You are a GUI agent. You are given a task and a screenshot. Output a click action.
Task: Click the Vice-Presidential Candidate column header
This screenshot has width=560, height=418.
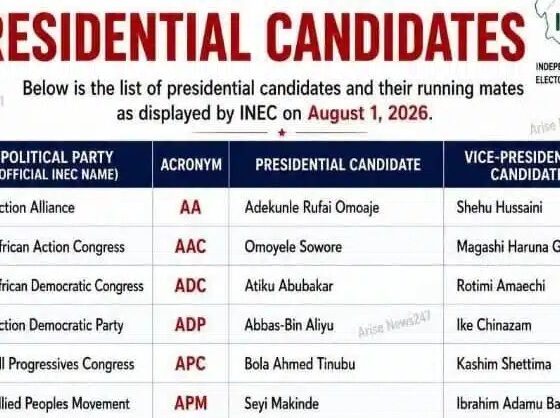pyautogui.click(x=502, y=165)
